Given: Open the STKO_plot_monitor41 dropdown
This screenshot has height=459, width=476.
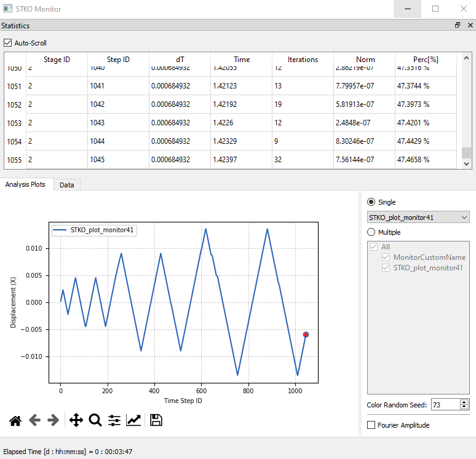Looking at the screenshot, I should coord(418,218).
